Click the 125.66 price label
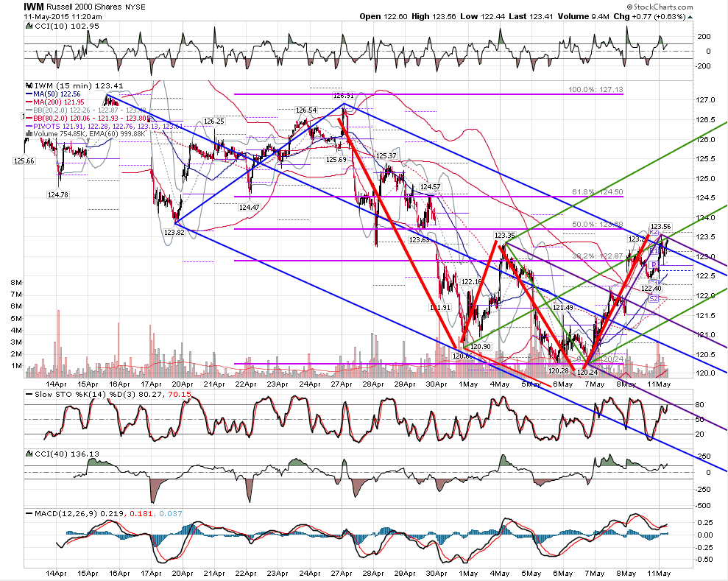The image size is (728, 581). 24,161
